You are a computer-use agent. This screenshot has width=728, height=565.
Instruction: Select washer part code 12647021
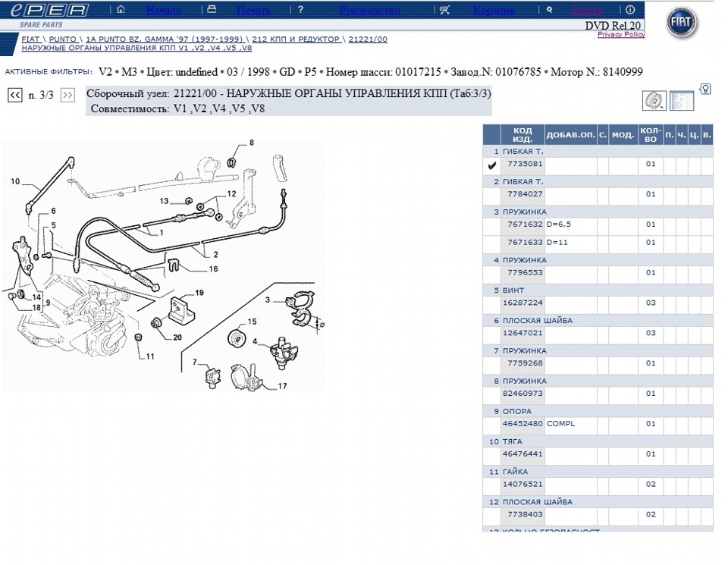click(522, 333)
